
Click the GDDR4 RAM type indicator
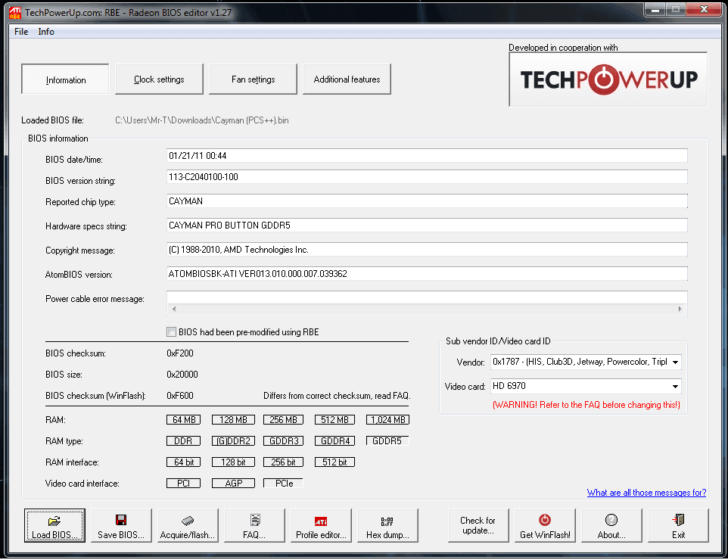point(334,441)
